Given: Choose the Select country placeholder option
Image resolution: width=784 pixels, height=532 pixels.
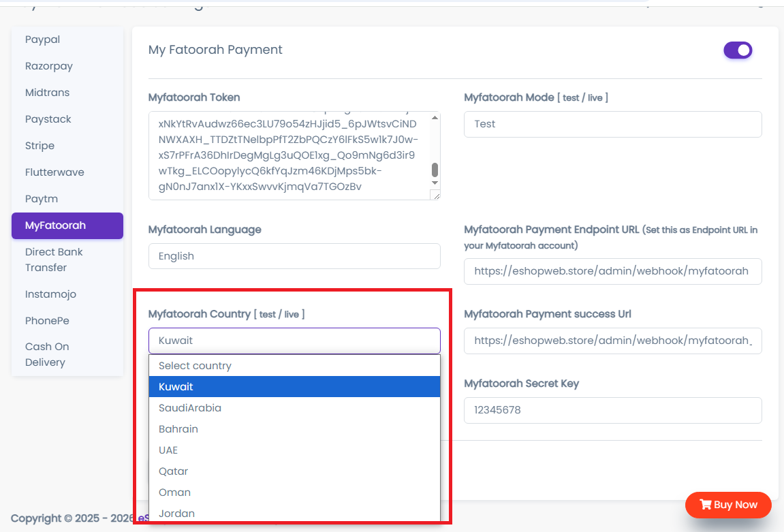Looking at the screenshot, I should pyautogui.click(x=294, y=366).
